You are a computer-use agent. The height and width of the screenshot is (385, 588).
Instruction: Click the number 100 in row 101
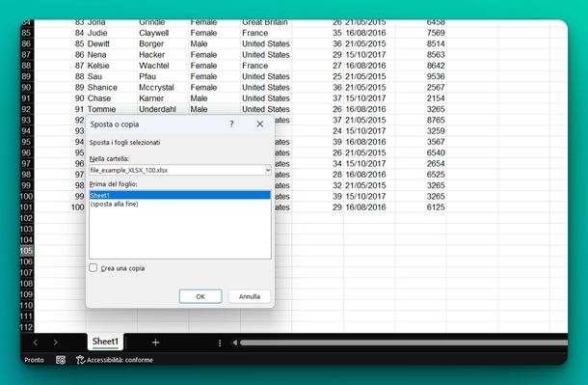coord(78,207)
